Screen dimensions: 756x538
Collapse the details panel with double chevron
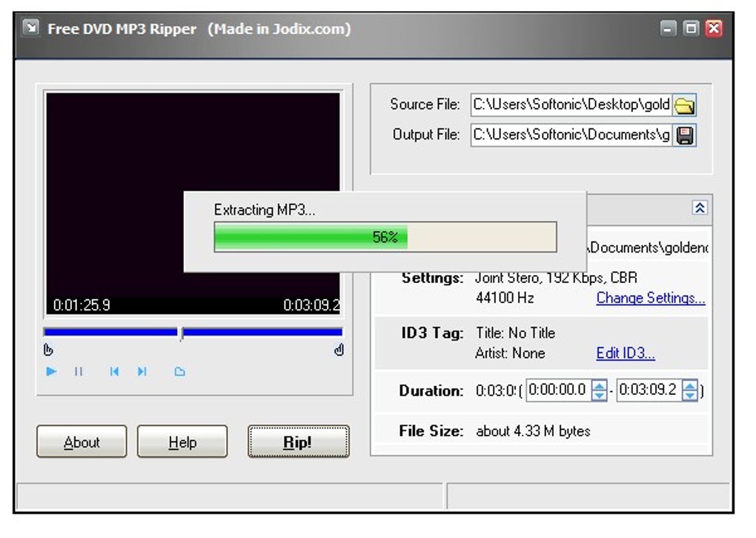coord(700,207)
